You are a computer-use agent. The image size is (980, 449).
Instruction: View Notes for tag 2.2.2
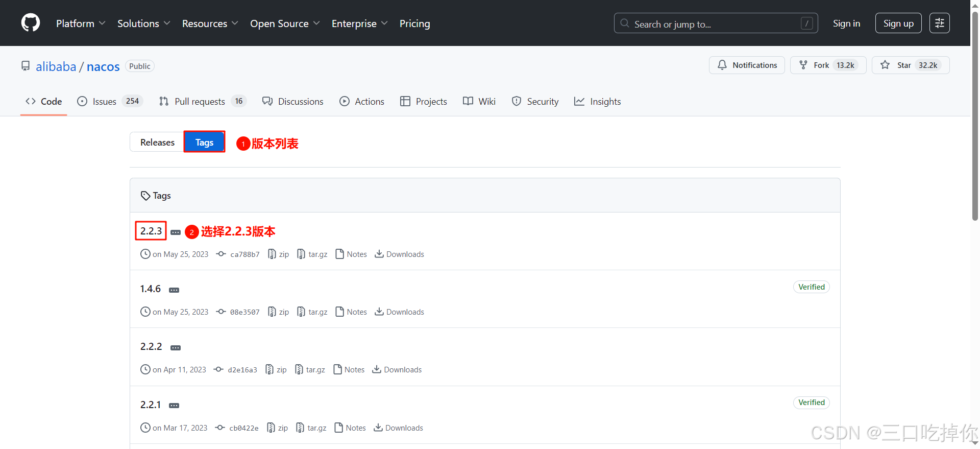point(349,369)
